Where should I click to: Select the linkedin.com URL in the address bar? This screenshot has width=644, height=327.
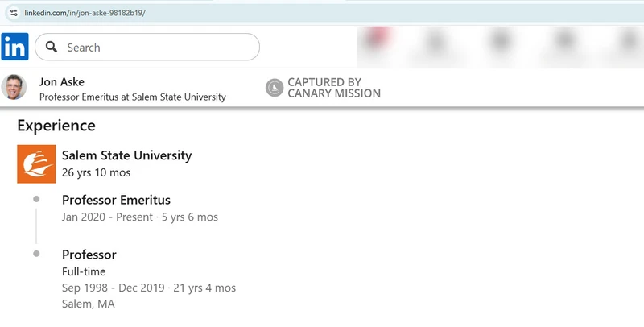85,14
